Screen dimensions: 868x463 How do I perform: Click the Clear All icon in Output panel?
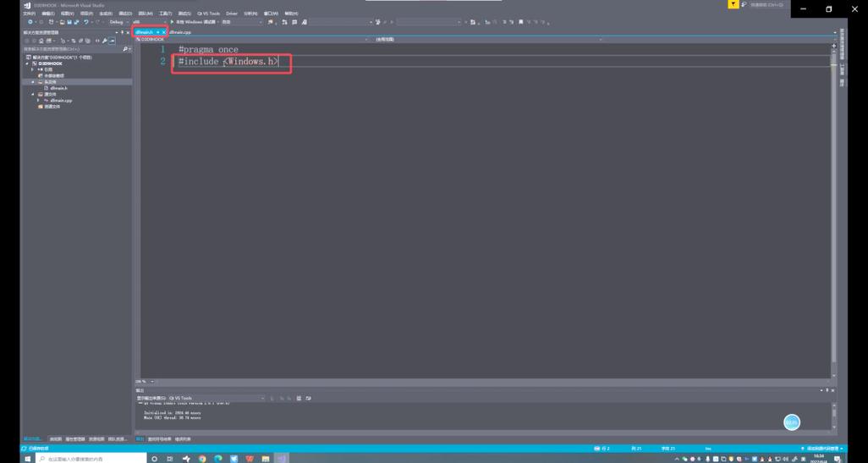coord(299,398)
